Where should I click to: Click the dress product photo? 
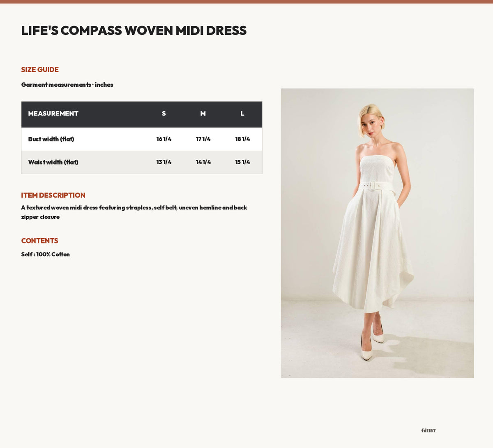(377, 233)
